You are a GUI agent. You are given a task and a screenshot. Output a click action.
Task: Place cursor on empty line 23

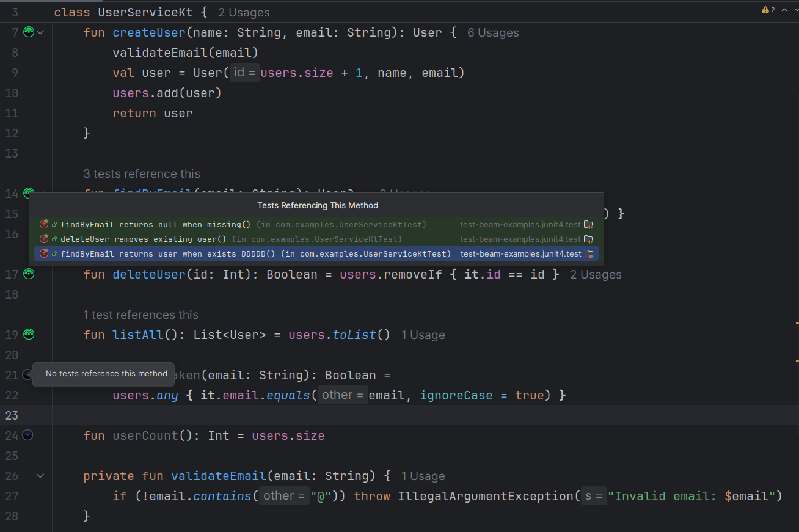[367, 415]
